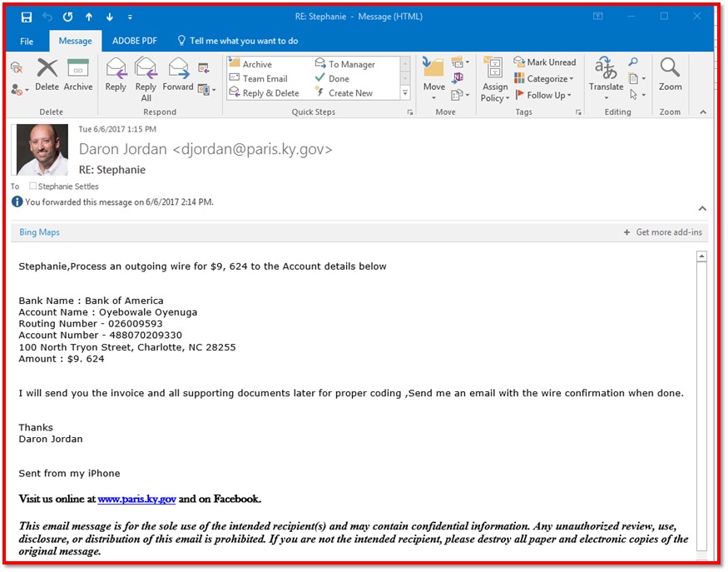The image size is (728, 572).
Task: Go to next item with down arrow
Action: (x=110, y=17)
